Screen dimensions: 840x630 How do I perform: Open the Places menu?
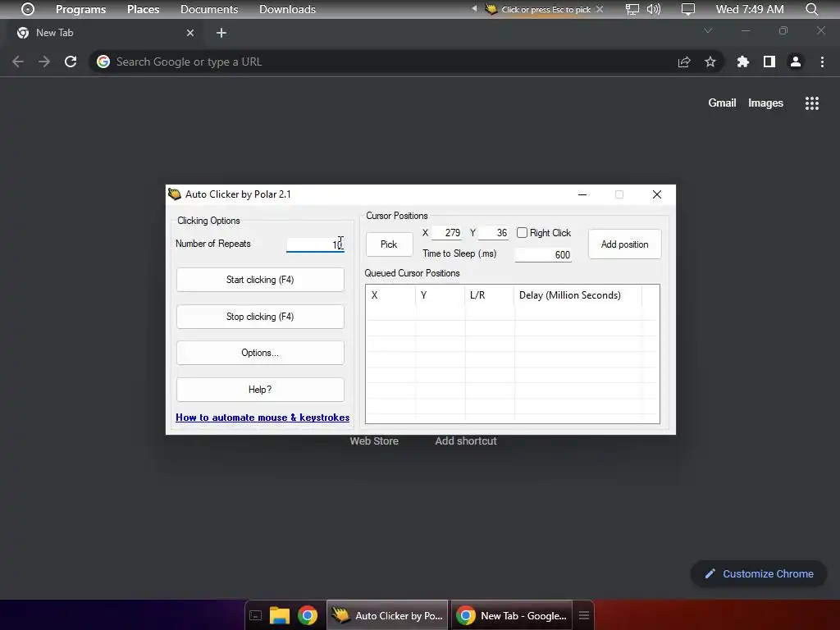pyautogui.click(x=143, y=9)
